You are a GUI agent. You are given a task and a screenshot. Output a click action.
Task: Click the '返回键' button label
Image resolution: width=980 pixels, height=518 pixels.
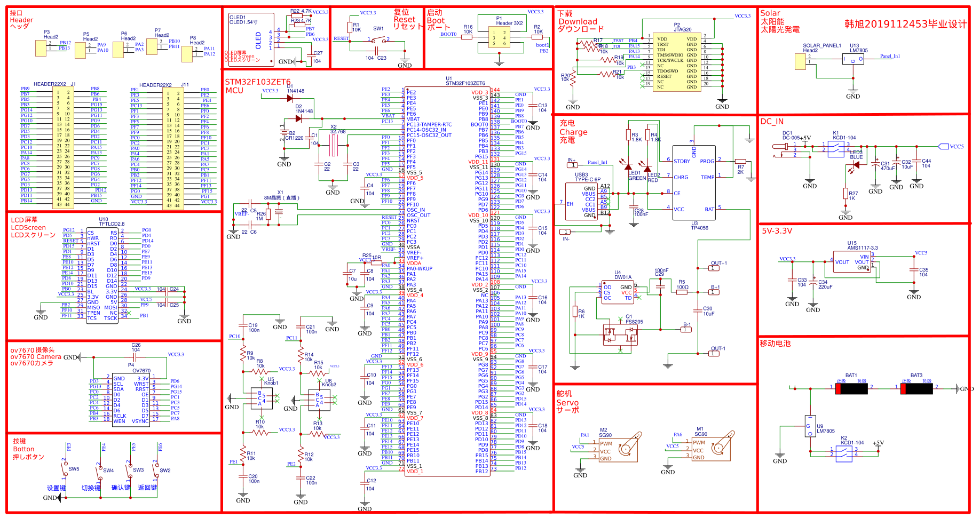(147, 488)
